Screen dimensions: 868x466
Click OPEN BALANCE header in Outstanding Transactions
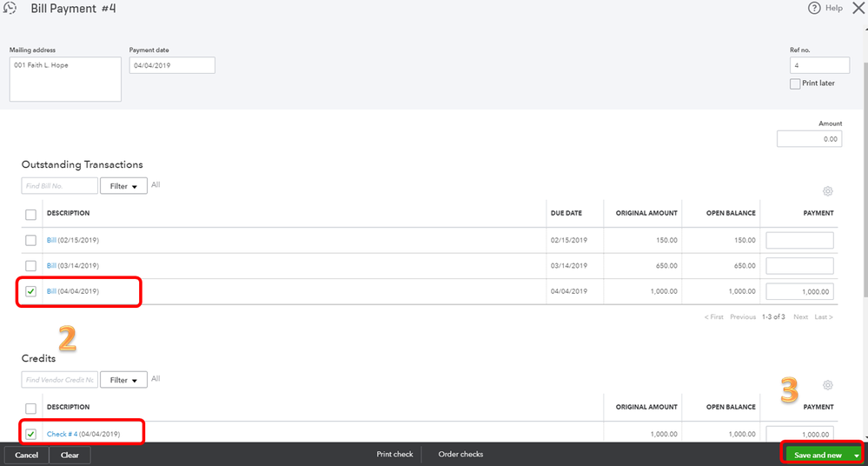731,213
